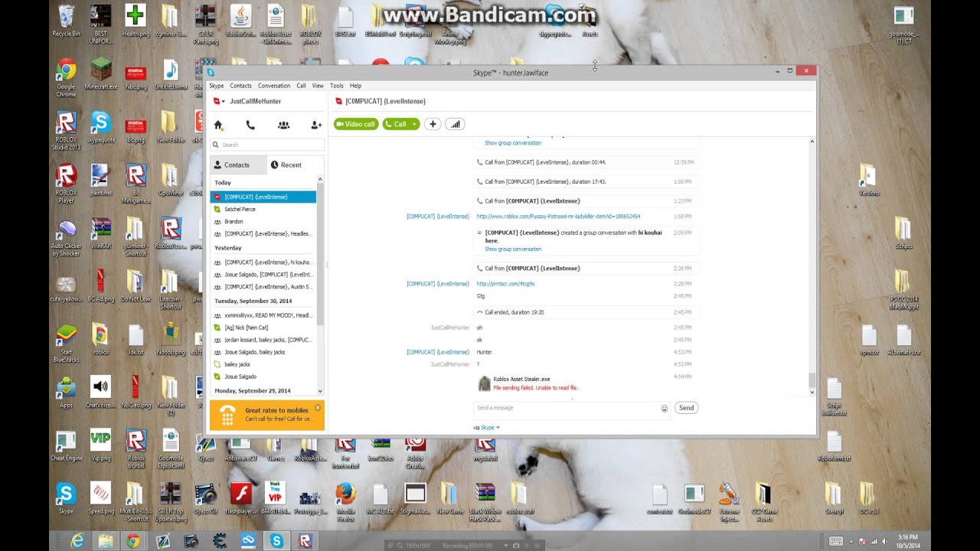Open the Tools menu
The width and height of the screenshot is (980, 551).
[337, 86]
